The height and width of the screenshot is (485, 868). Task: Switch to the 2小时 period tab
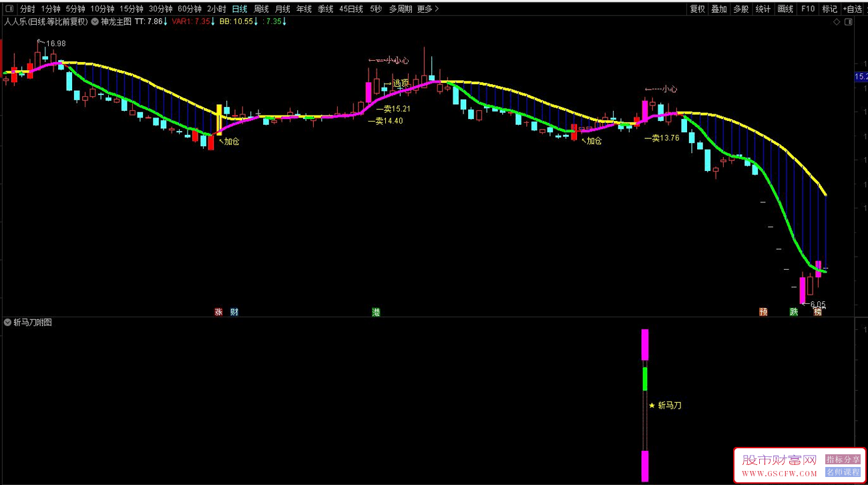[216, 9]
